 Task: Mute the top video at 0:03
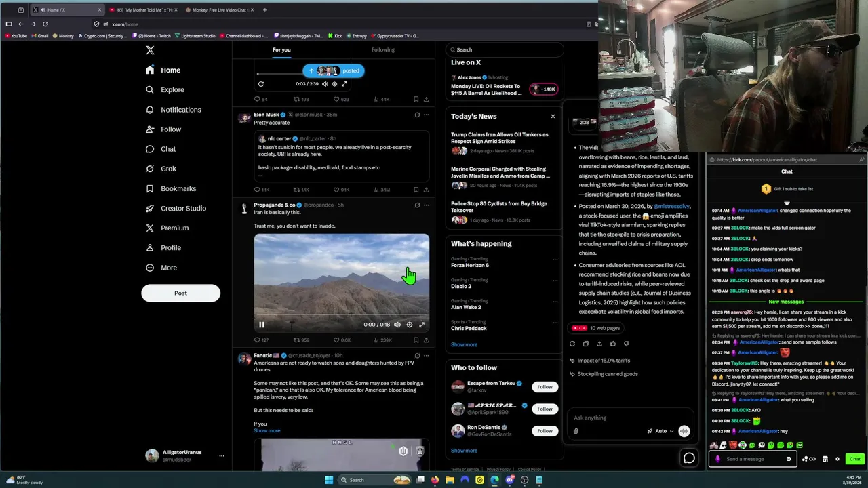325,84
